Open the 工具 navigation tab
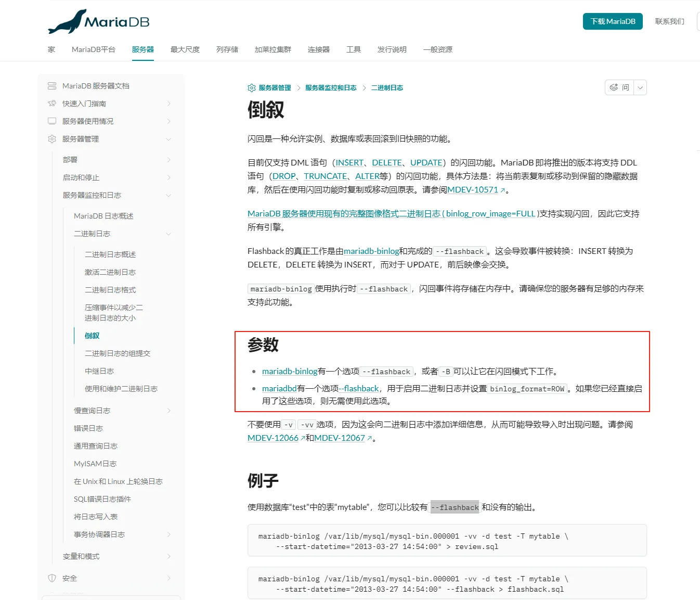The height and width of the screenshot is (600, 700). (354, 49)
